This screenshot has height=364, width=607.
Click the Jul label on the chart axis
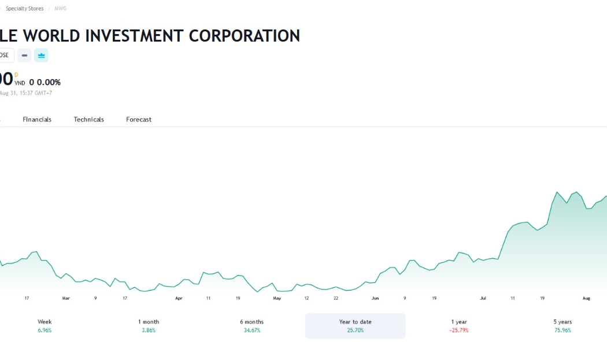tap(483, 298)
